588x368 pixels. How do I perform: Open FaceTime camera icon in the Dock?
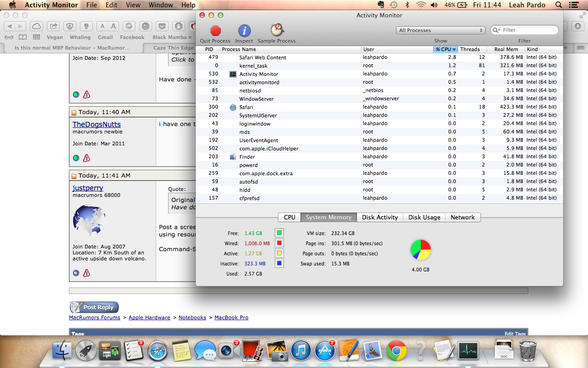coord(228,351)
